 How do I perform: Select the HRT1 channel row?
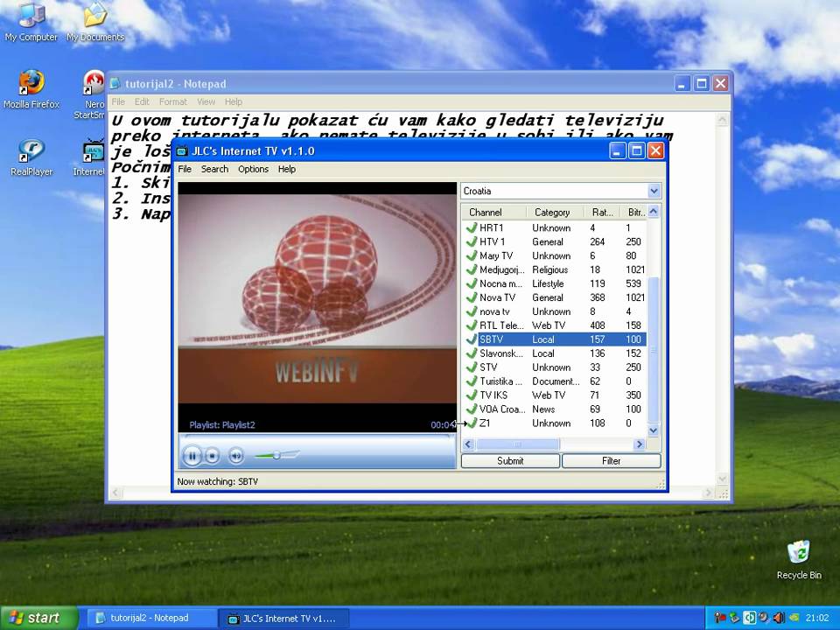(x=555, y=227)
